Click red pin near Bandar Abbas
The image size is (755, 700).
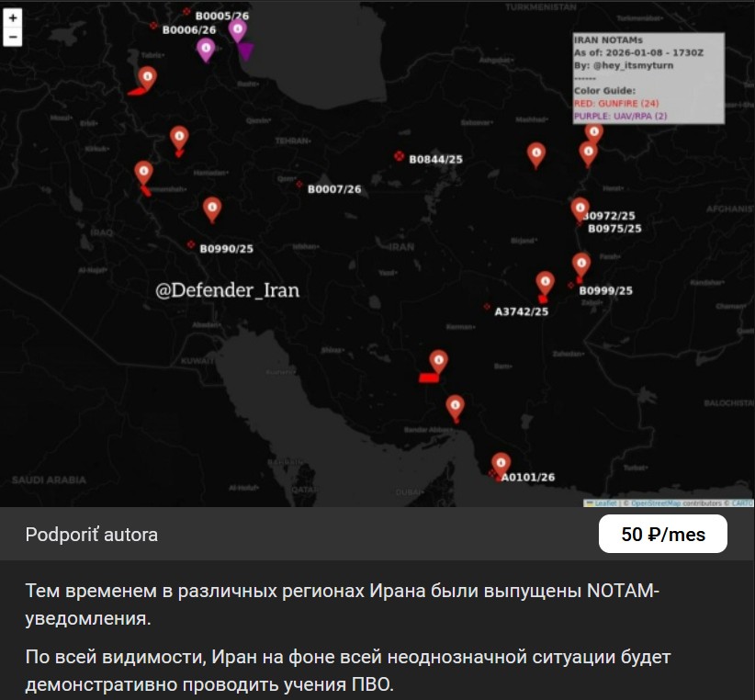pos(455,405)
